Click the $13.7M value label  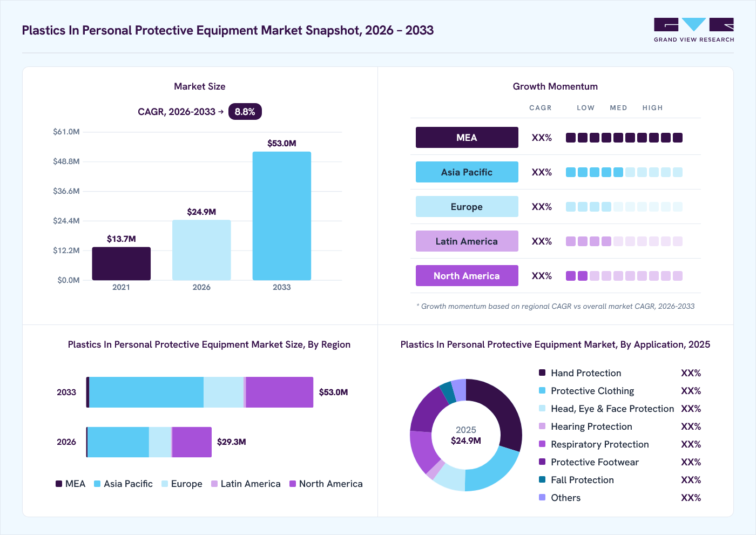tap(122, 239)
